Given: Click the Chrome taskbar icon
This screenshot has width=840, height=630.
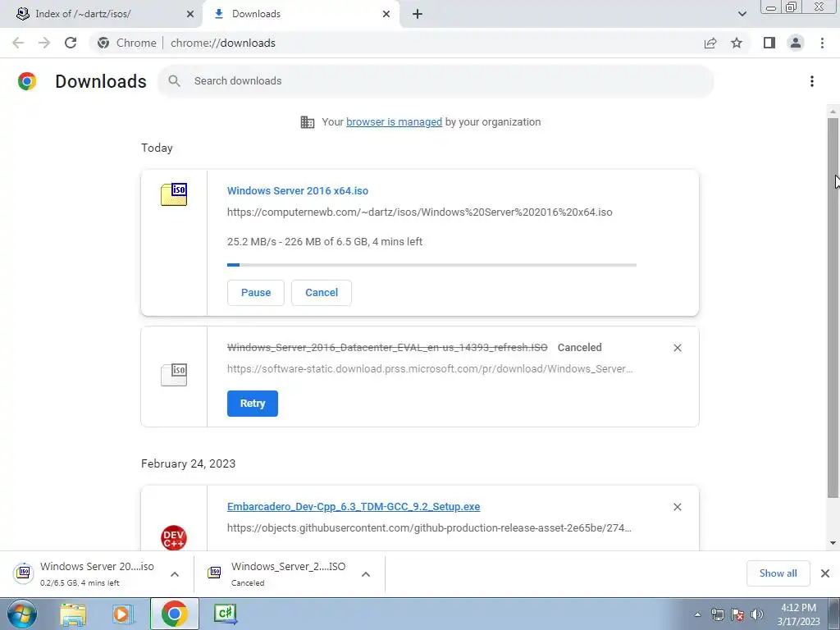Looking at the screenshot, I should point(174,614).
